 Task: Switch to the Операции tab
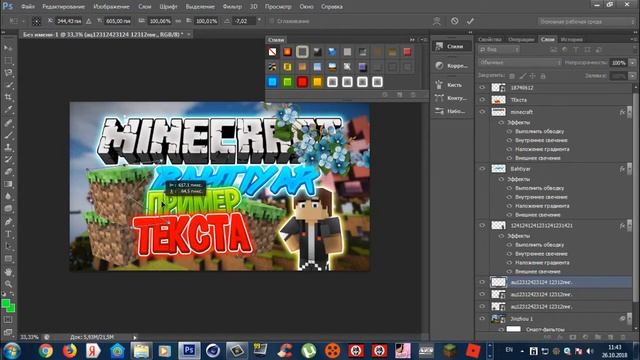point(521,40)
